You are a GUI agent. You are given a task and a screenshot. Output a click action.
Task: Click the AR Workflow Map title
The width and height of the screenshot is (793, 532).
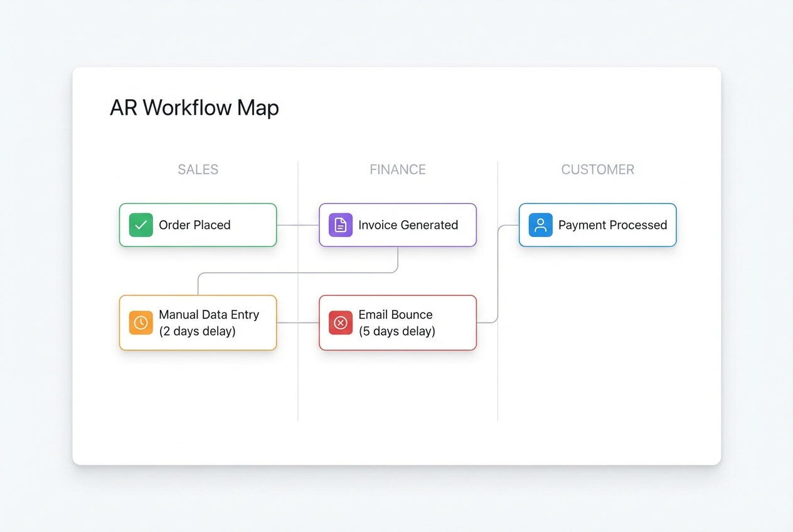[x=194, y=108]
